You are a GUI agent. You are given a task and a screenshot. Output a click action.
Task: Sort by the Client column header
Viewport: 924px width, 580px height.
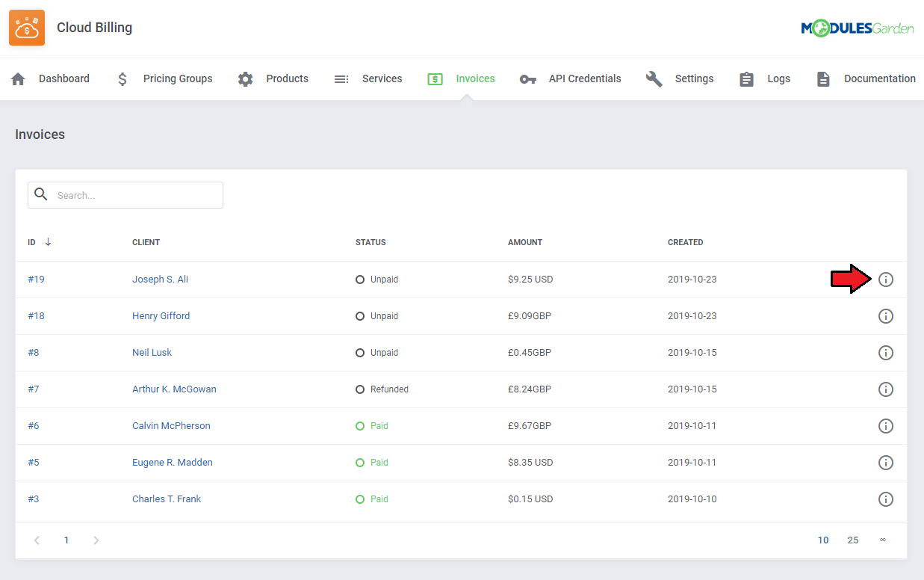(146, 242)
